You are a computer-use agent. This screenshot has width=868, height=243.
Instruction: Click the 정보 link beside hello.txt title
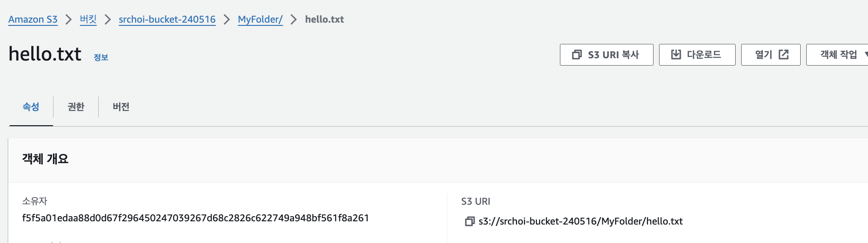point(101,57)
